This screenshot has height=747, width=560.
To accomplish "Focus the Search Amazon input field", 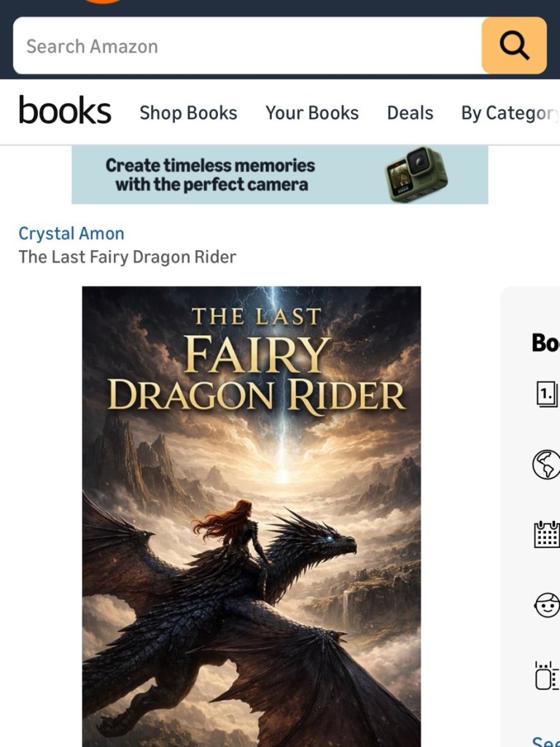I will (247, 46).
